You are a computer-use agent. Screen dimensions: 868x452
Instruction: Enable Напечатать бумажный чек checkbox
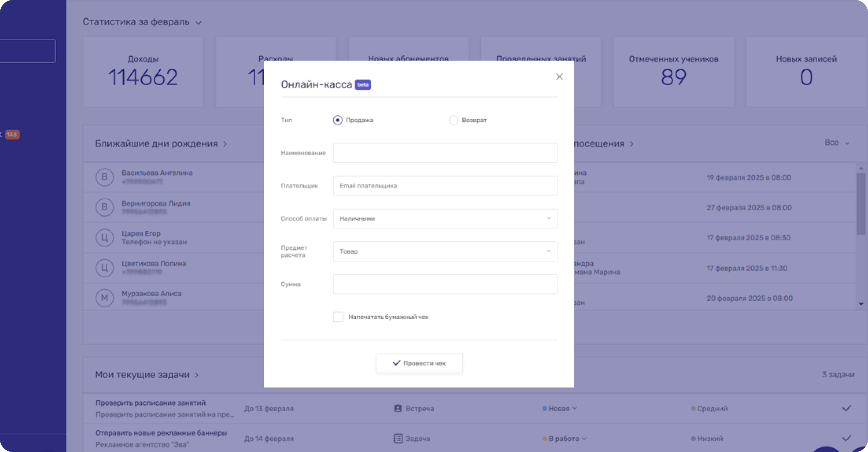pos(338,317)
